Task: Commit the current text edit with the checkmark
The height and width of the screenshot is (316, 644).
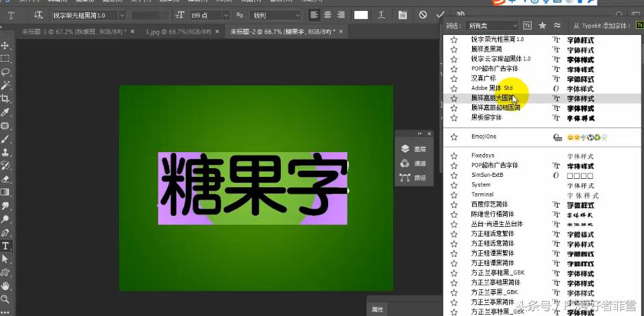Action: pos(441,15)
